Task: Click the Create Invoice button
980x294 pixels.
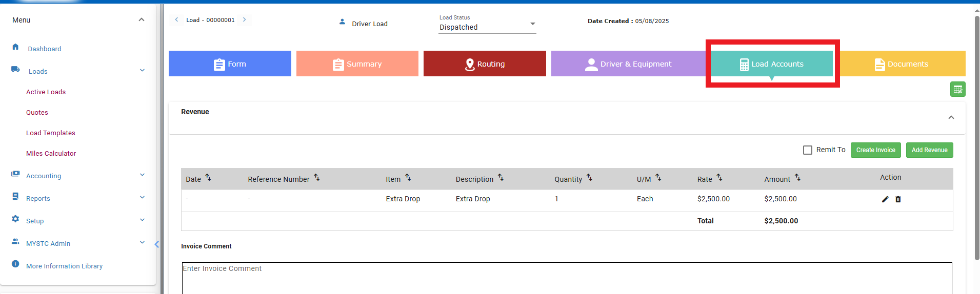Action: coord(875,150)
